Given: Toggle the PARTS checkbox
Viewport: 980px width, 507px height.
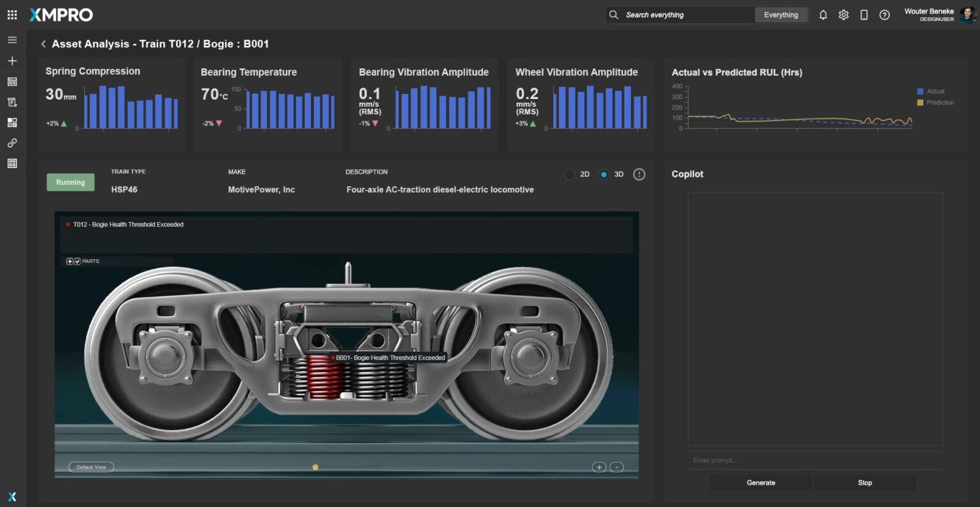Looking at the screenshot, I should 77,261.
